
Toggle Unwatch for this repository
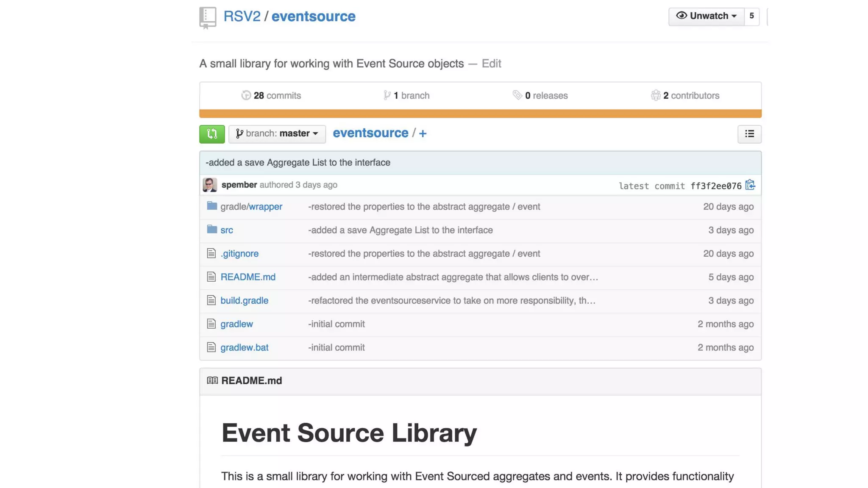[x=706, y=16]
